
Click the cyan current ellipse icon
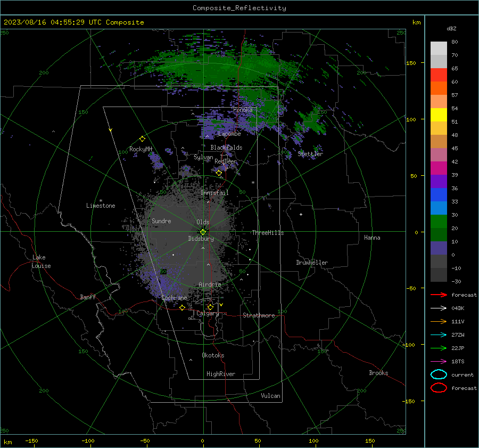(439, 374)
